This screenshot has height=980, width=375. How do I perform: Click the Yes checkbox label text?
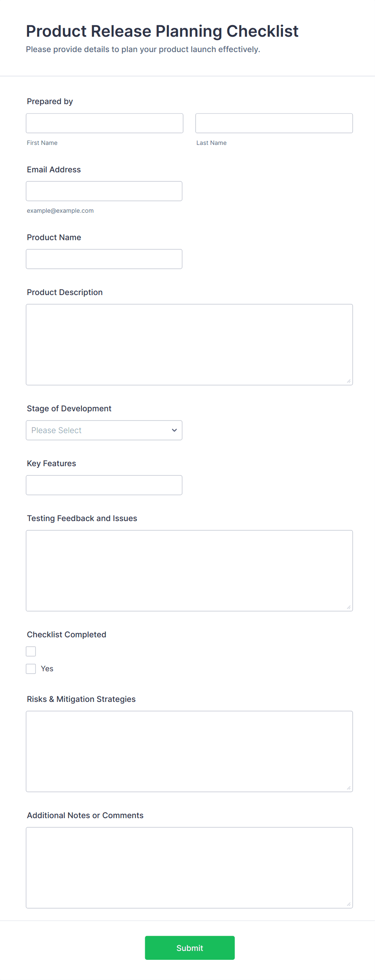click(x=47, y=669)
